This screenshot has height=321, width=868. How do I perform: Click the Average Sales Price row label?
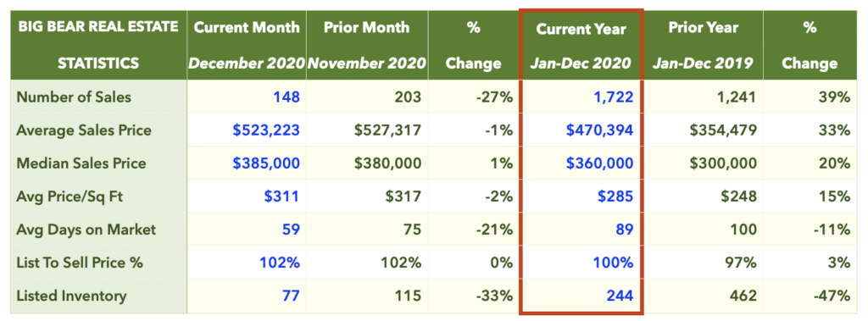84,130
